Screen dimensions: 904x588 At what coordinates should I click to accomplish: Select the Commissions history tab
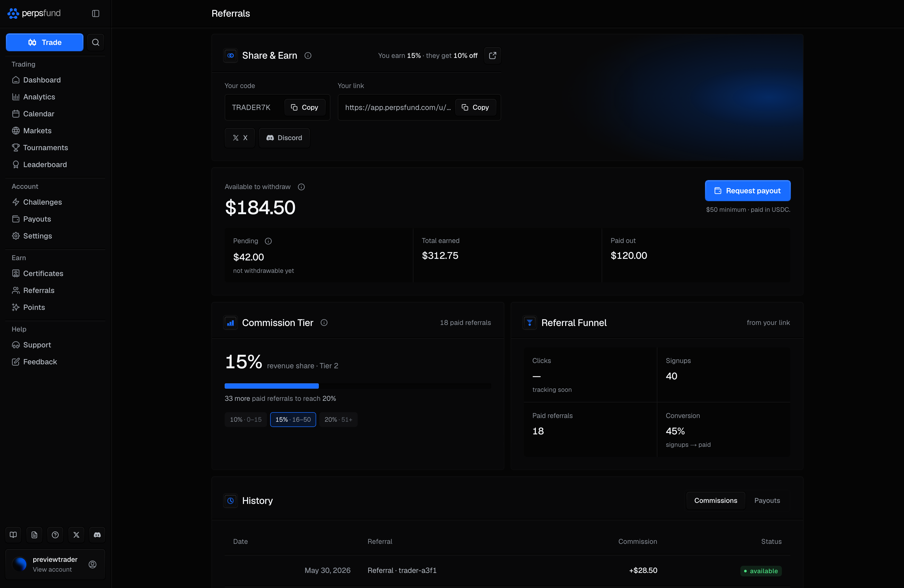coord(716,501)
